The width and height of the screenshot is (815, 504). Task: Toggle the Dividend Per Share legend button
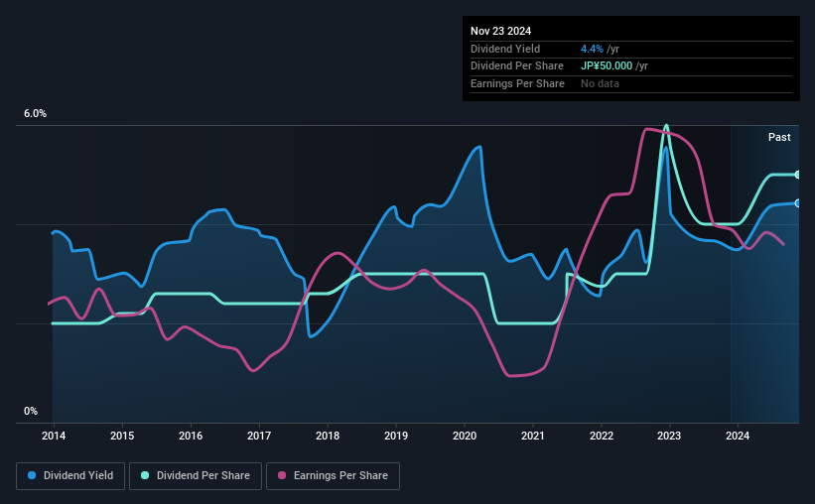coord(196,476)
